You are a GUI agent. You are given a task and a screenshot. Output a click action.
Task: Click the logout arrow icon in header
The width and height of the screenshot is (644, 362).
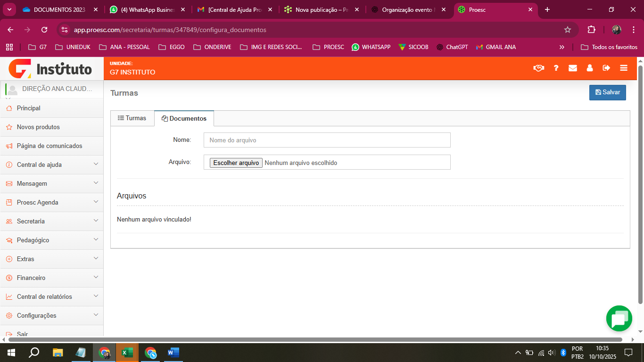click(x=606, y=68)
